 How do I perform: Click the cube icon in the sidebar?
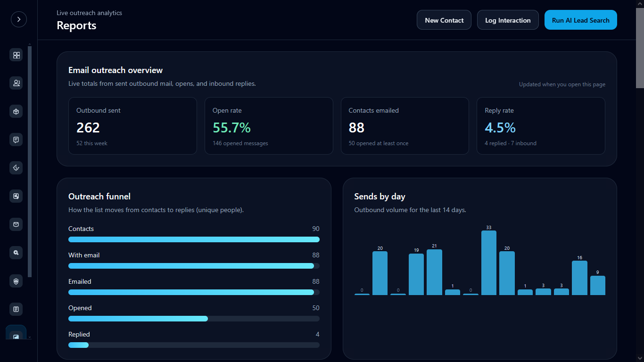(x=17, y=112)
